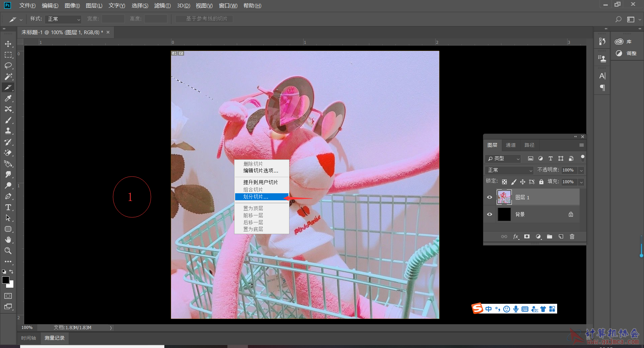
Task: Open the layer style fx menu
Action: point(516,236)
